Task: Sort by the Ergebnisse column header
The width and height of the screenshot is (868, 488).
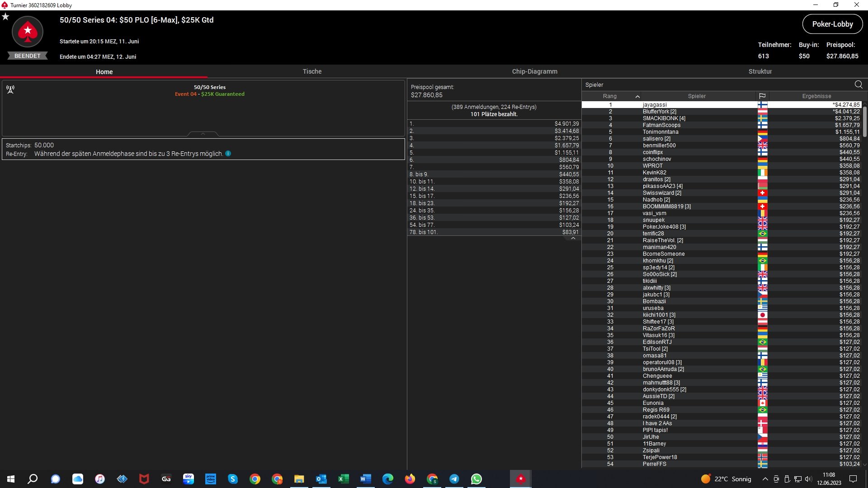Action: pos(816,96)
